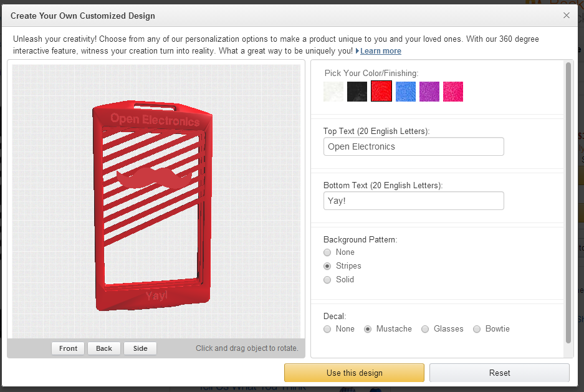Viewport: 584px width, 392px height.
Task: Click the Pick Your Color/Finishing label
Action: coord(371,74)
